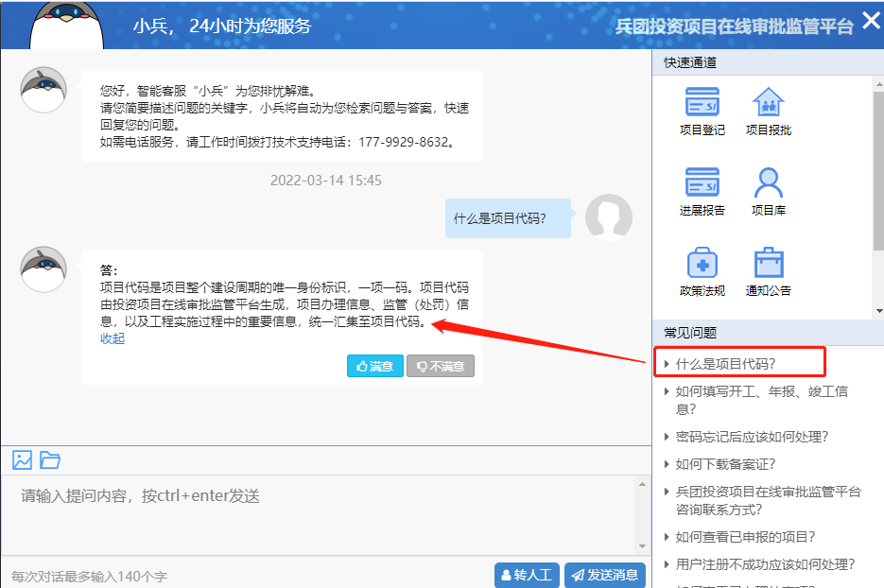Open the 进展报告 icon
This screenshot has width=884, height=588.
(x=702, y=182)
